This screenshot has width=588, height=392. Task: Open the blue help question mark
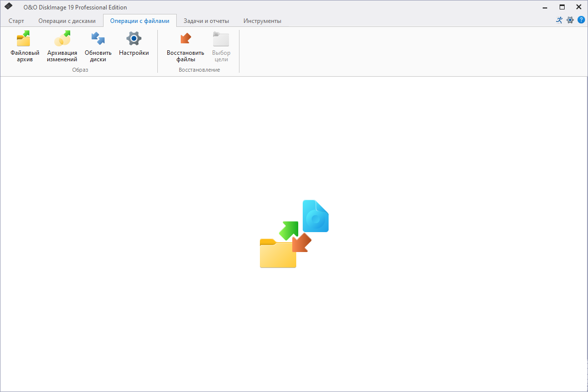click(581, 20)
